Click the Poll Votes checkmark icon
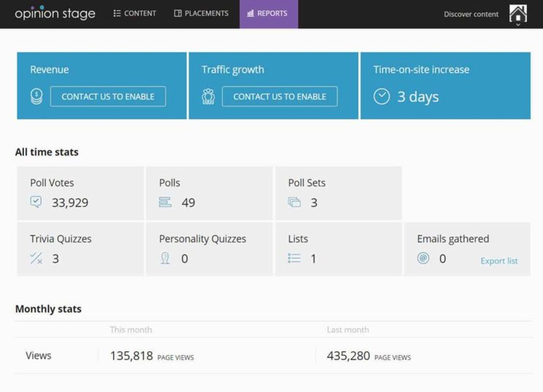 36,202
